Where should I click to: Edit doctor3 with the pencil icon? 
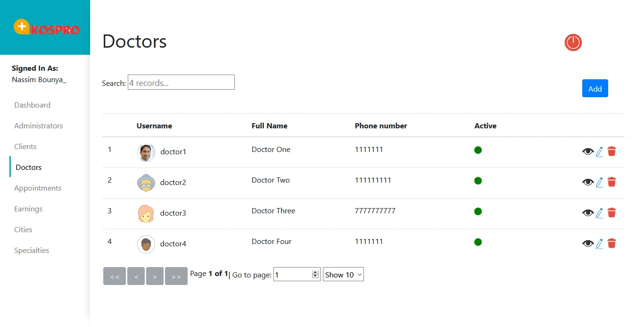coord(600,213)
